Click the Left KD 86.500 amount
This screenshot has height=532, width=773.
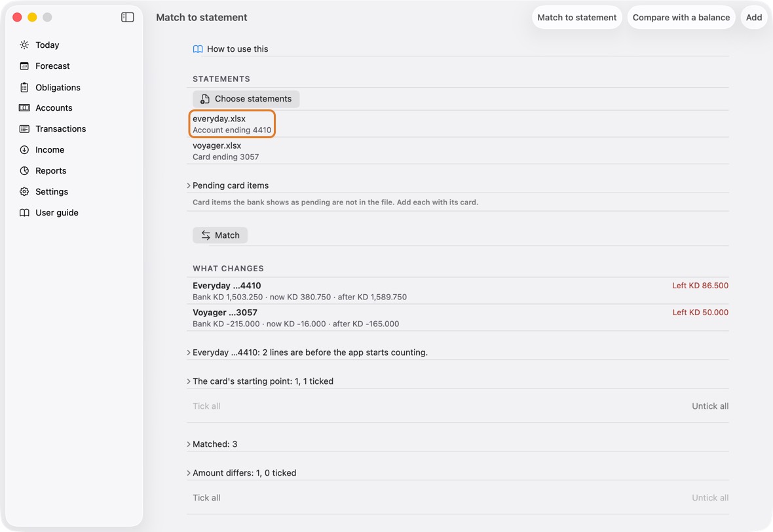[x=700, y=286]
